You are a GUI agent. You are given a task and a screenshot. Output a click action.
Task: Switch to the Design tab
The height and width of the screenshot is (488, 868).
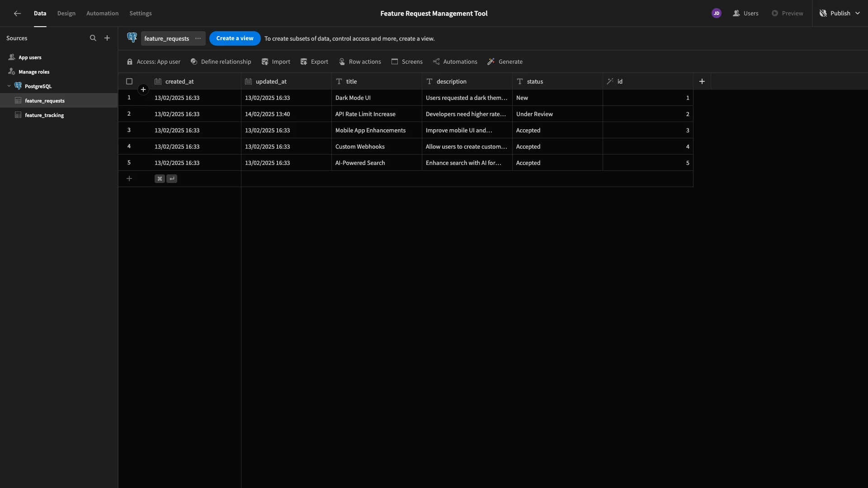[66, 14]
